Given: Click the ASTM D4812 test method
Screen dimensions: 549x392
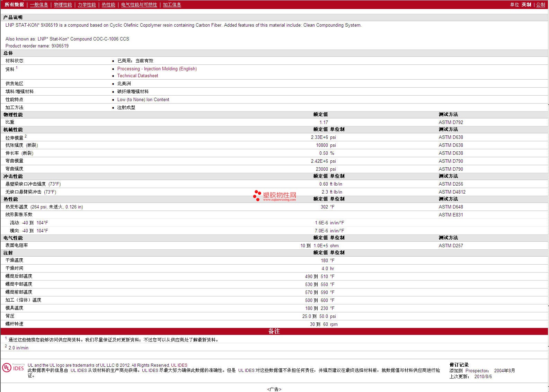Looking at the screenshot, I should pyautogui.click(x=452, y=192).
